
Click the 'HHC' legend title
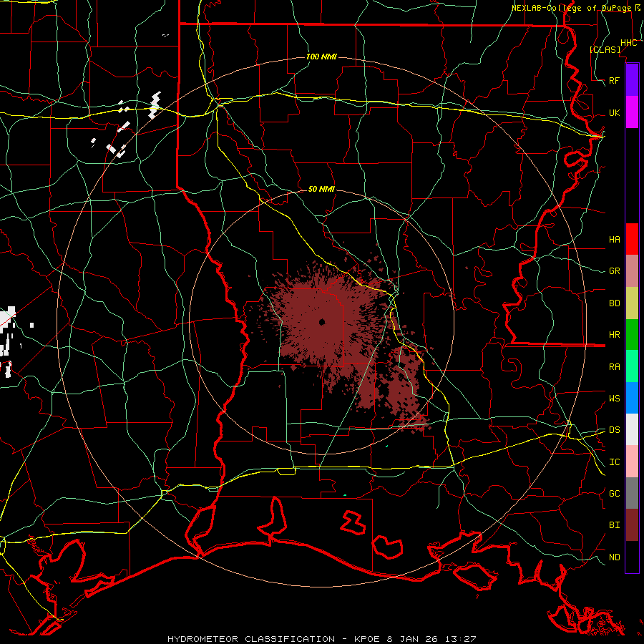[628, 43]
